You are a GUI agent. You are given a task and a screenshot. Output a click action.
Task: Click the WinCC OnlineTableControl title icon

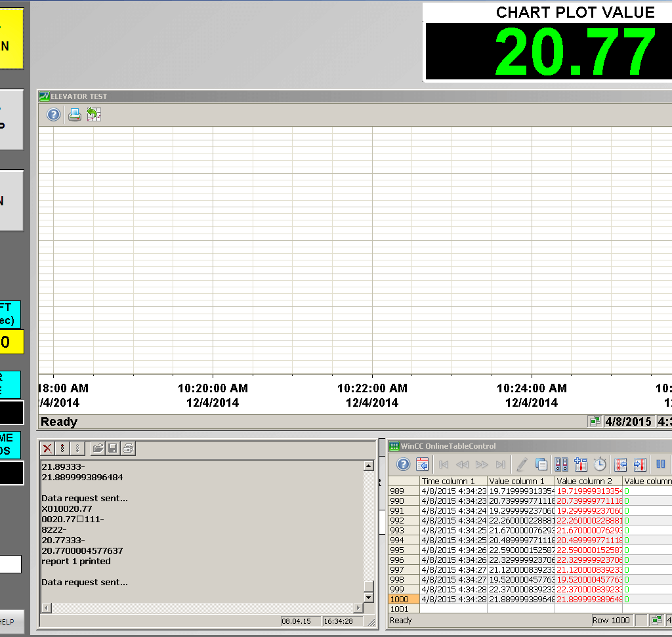click(x=394, y=446)
